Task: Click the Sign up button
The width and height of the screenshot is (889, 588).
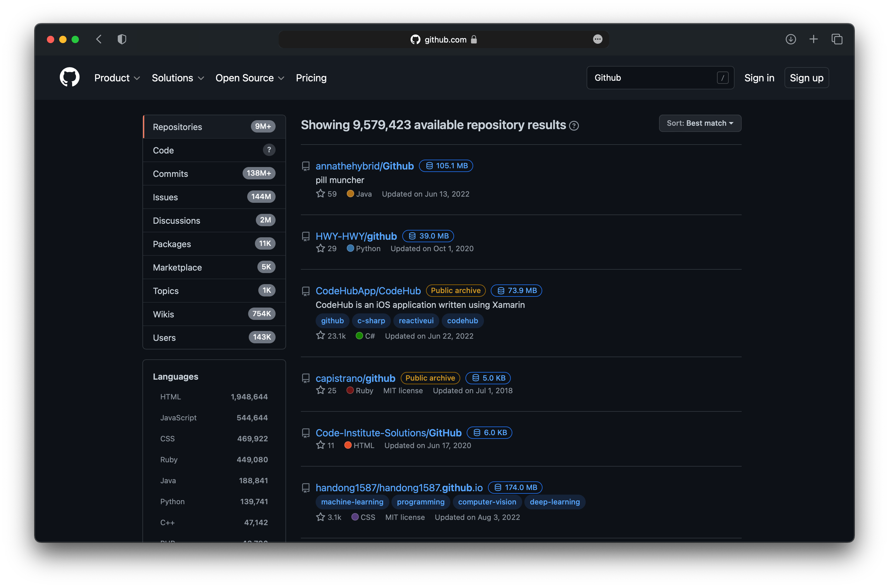Action: click(x=806, y=78)
